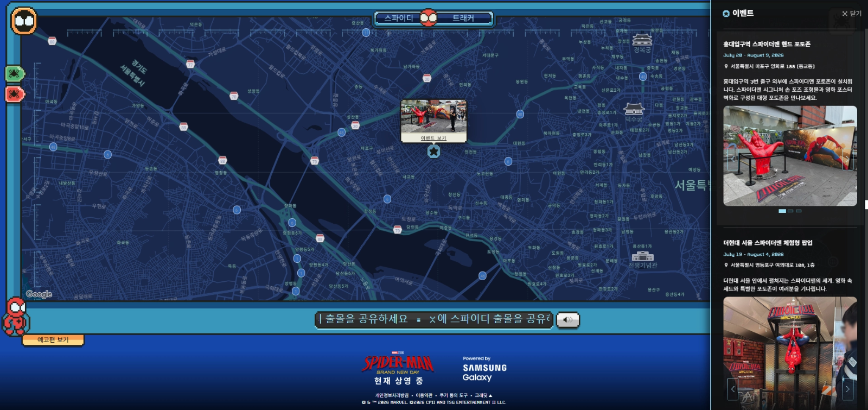This screenshot has height=410, width=868.
Task: Click location pin for 영등포구 여의대로 address
Action: (x=726, y=265)
